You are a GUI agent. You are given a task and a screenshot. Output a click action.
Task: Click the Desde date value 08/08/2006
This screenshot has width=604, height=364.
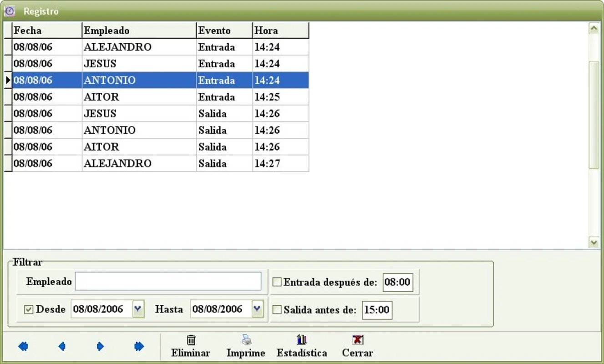click(98, 309)
